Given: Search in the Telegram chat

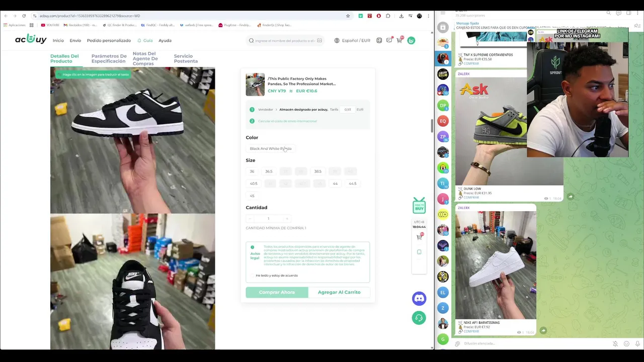Looking at the screenshot, I should coord(608,13).
